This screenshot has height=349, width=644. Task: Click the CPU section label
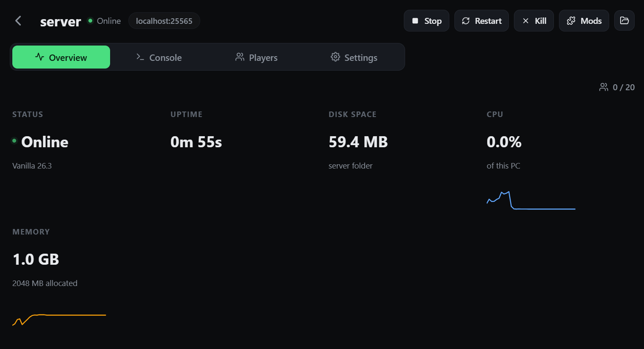click(495, 114)
